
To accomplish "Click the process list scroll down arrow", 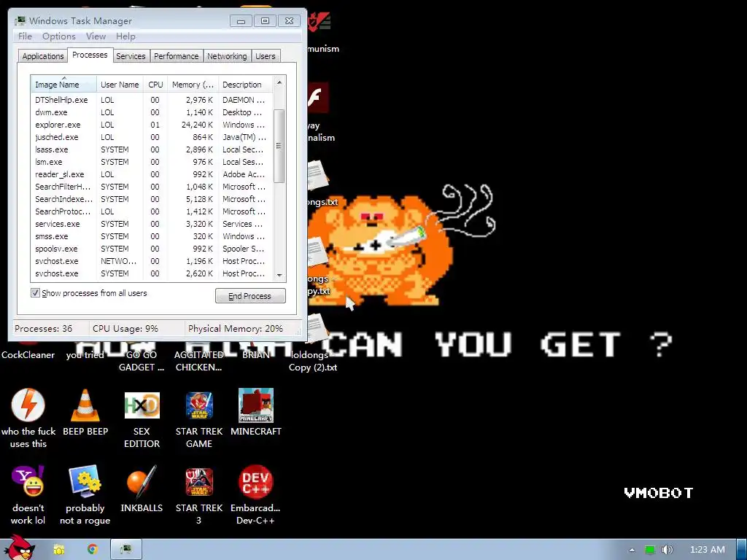I will (x=279, y=275).
